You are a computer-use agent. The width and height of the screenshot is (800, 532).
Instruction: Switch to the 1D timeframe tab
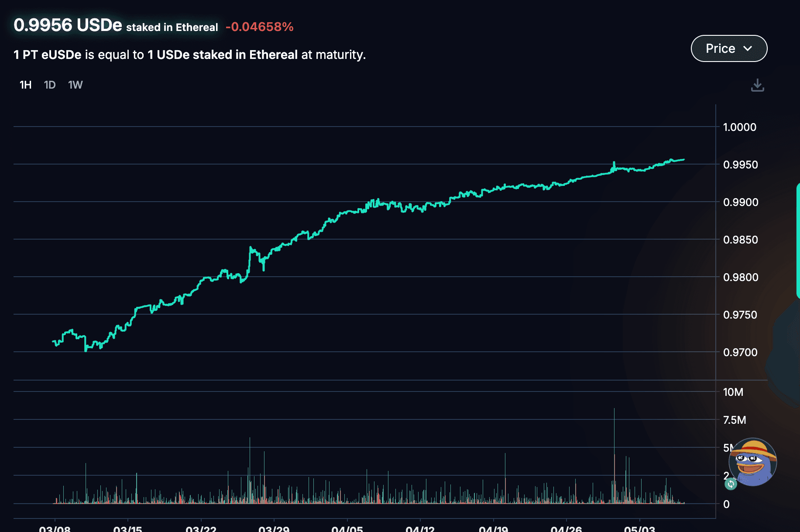(50, 85)
